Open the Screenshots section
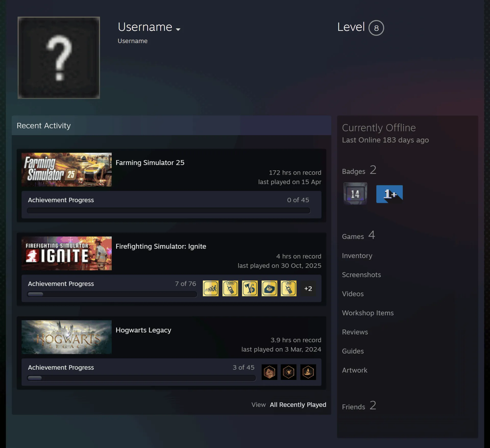Image resolution: width=490 pixels, height=448 pixels. [x=361, y=275]
